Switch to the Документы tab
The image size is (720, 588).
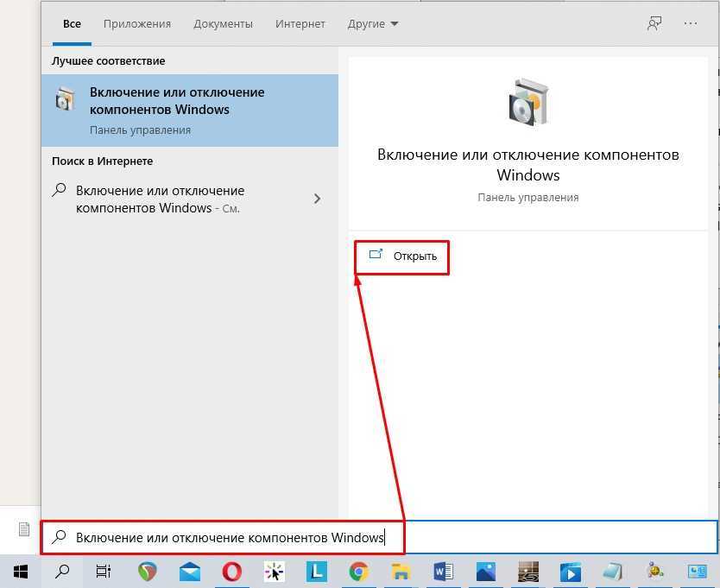(223, 24)
